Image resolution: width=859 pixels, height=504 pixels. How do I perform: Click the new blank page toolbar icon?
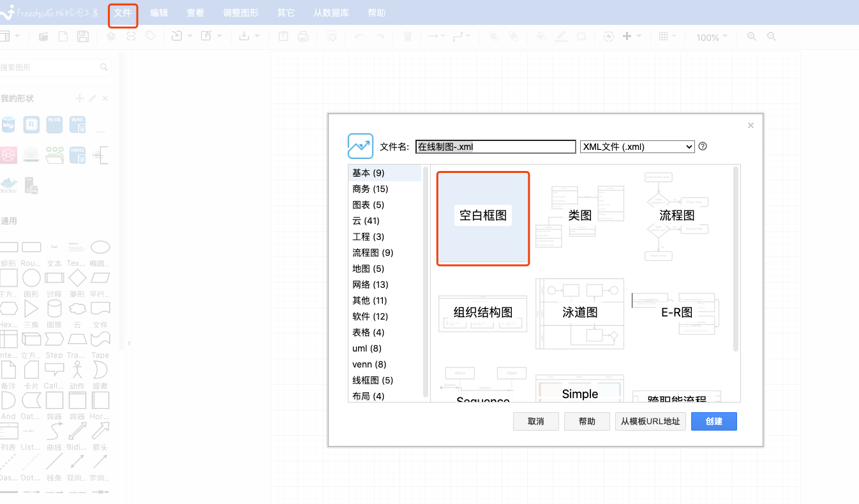[63, 36]
